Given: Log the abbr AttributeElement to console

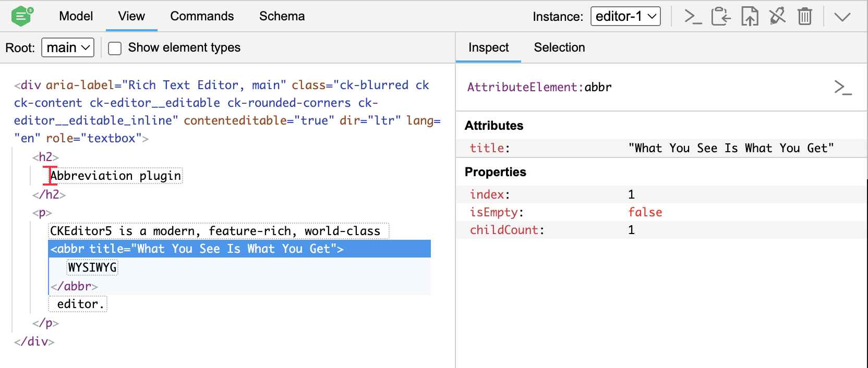Looking at the screenshot, I should point(842,88).
